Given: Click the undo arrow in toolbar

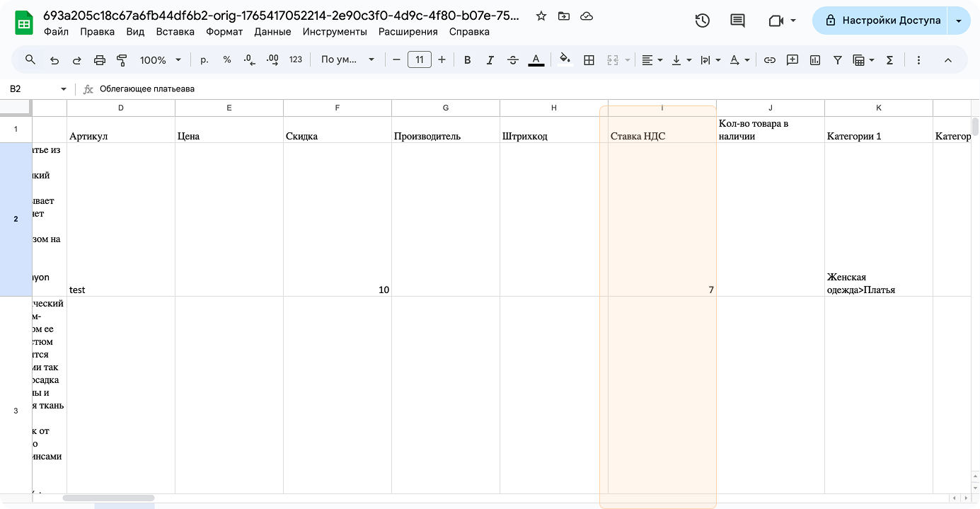Looking at the screenshot, I should coord(54,60).
